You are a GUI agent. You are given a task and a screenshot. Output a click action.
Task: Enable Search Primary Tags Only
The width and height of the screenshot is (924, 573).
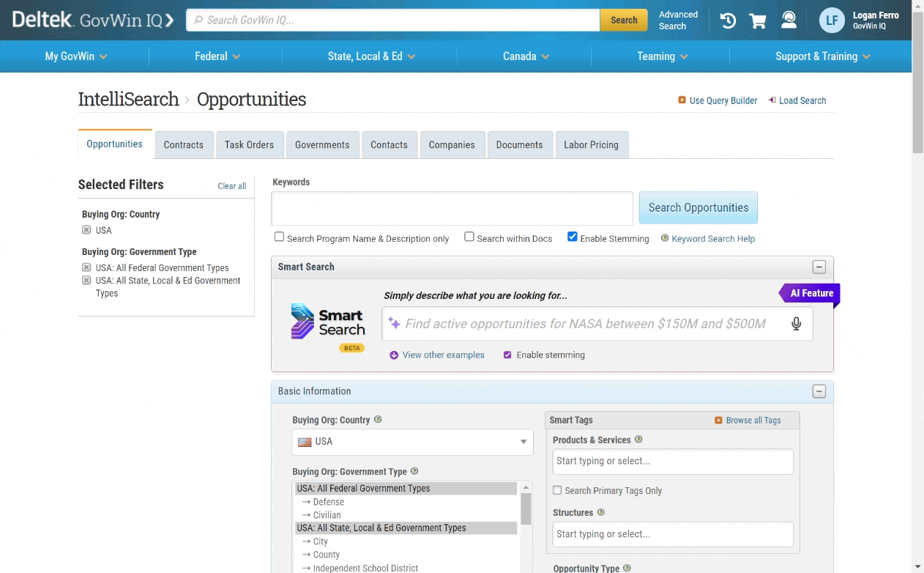tap(557, 490)
